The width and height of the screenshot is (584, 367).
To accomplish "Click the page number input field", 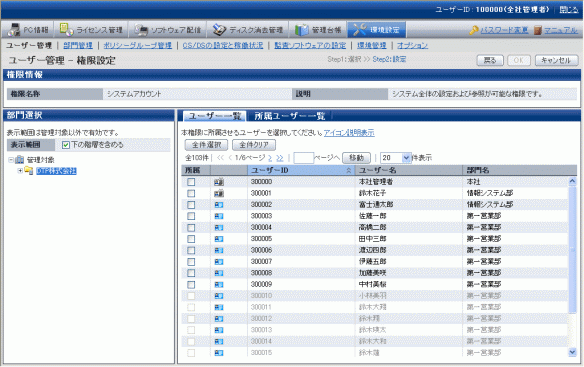I will pos(303,158).
